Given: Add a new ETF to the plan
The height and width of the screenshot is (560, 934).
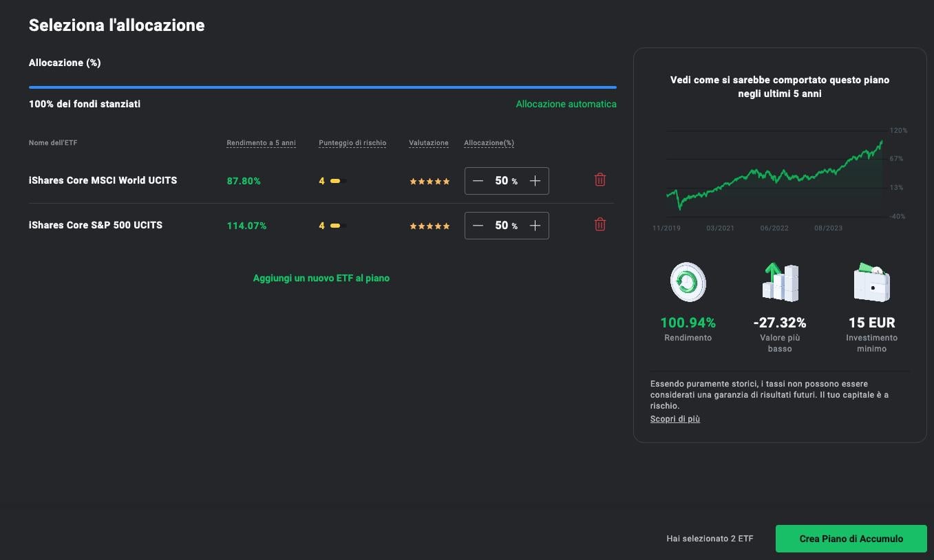Looking at the screenshot, I should point(321,278).
